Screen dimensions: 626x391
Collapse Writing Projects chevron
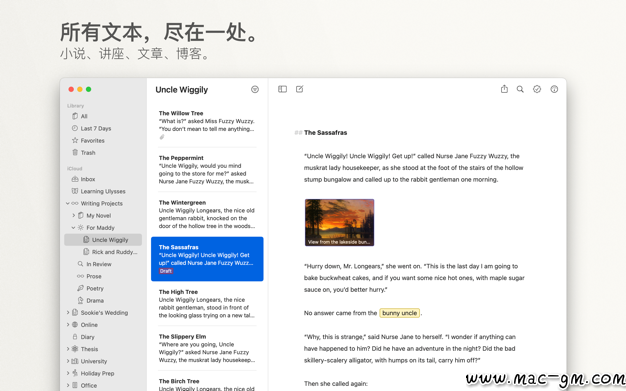point(67,203)
